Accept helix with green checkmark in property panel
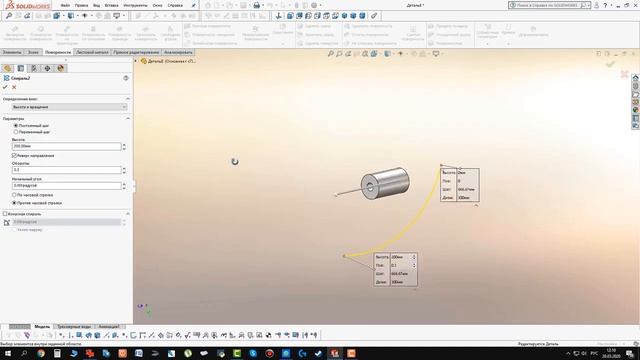Viewport: 640px width, 360px height. 5,87
